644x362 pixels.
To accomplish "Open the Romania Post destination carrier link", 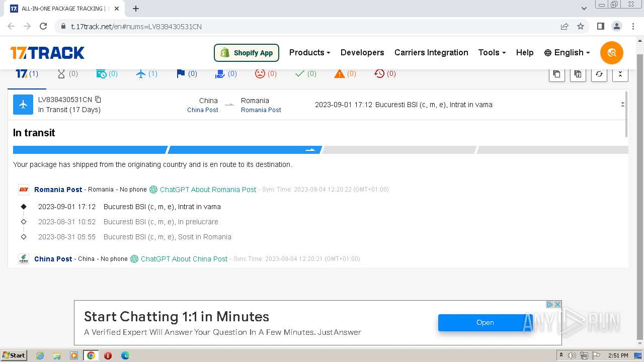I will [x=261, y=110].
